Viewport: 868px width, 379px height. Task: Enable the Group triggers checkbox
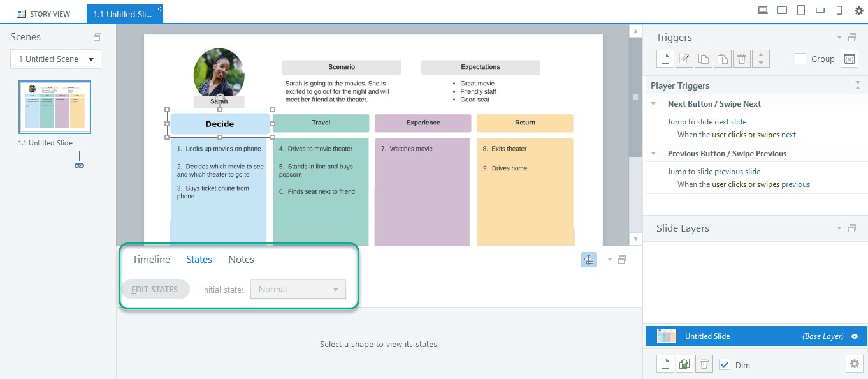(x=800, y=59)
